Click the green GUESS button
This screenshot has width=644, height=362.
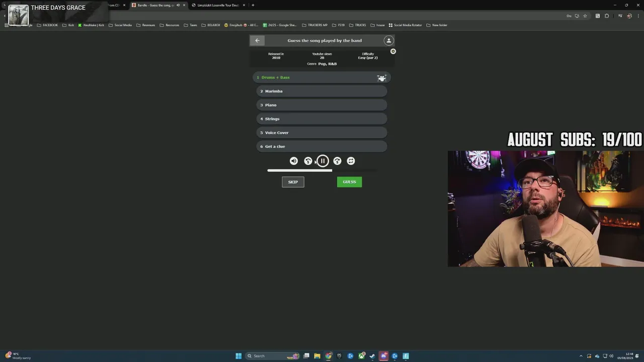(349, 182)
